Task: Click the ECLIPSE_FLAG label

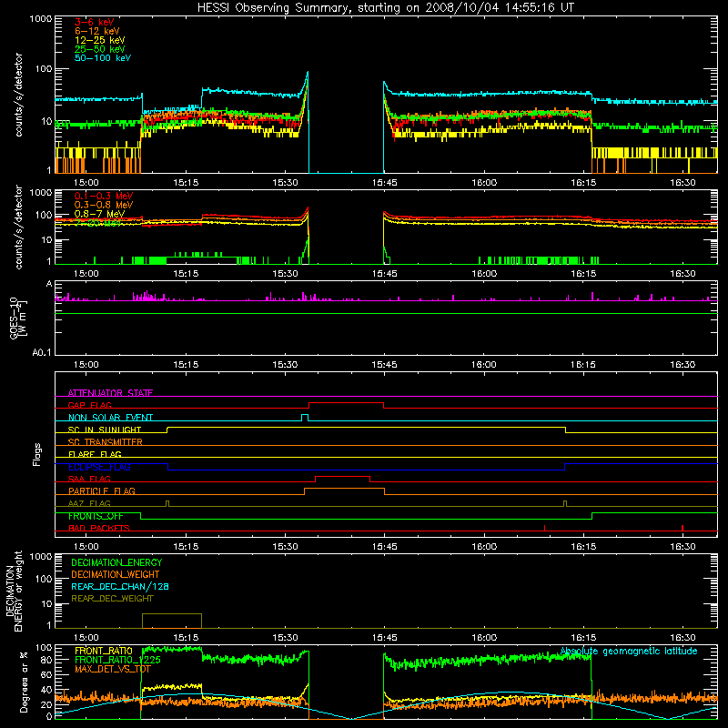Action: point(99,467)
